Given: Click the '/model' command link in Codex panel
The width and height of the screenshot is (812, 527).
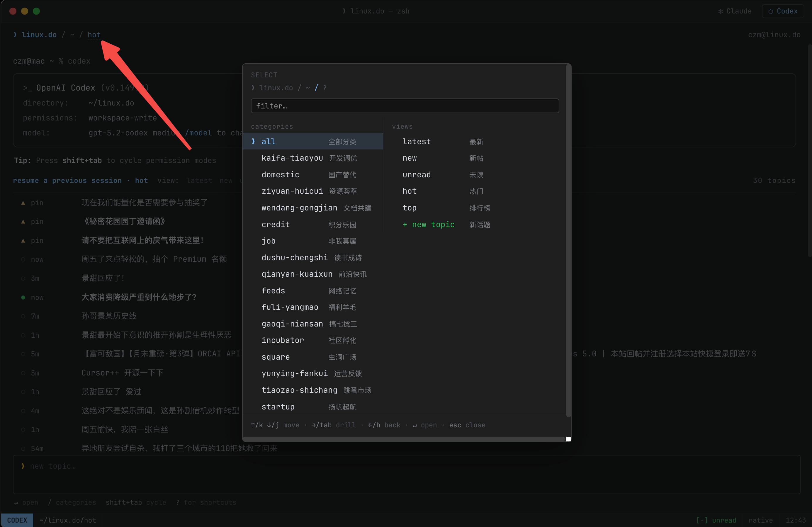Looking at the screenshot, I should (198, 133).
